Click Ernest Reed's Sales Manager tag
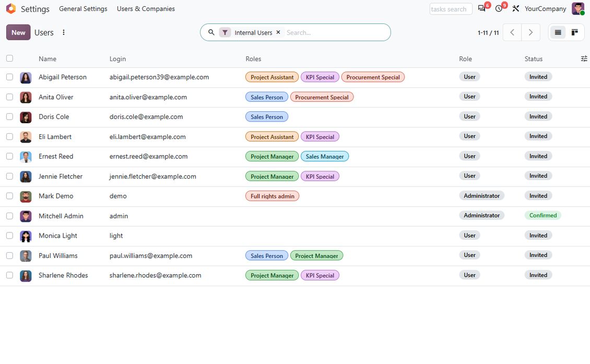This screenshot has height=364, width=590. click(325, 157)
